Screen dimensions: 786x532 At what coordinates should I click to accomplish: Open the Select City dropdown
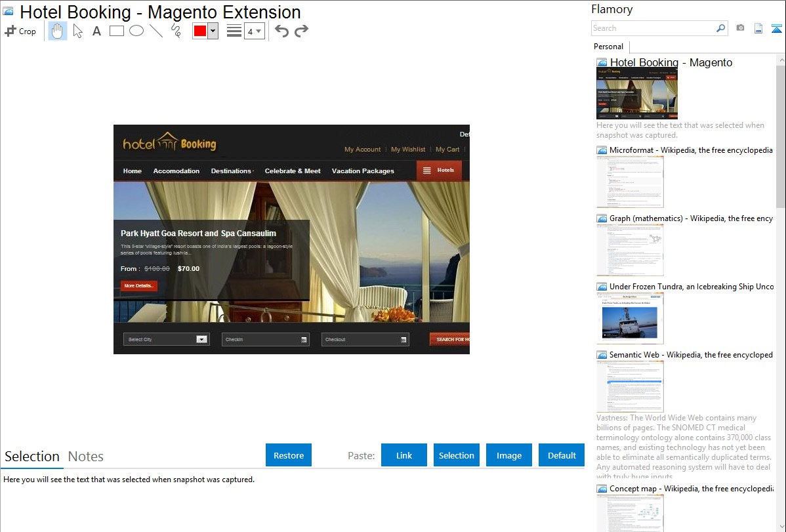tap(166, 339)
